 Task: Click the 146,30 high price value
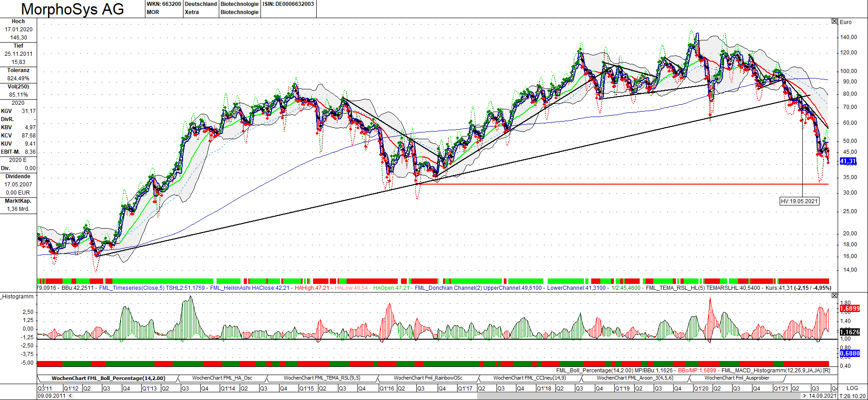click(19, 38)
